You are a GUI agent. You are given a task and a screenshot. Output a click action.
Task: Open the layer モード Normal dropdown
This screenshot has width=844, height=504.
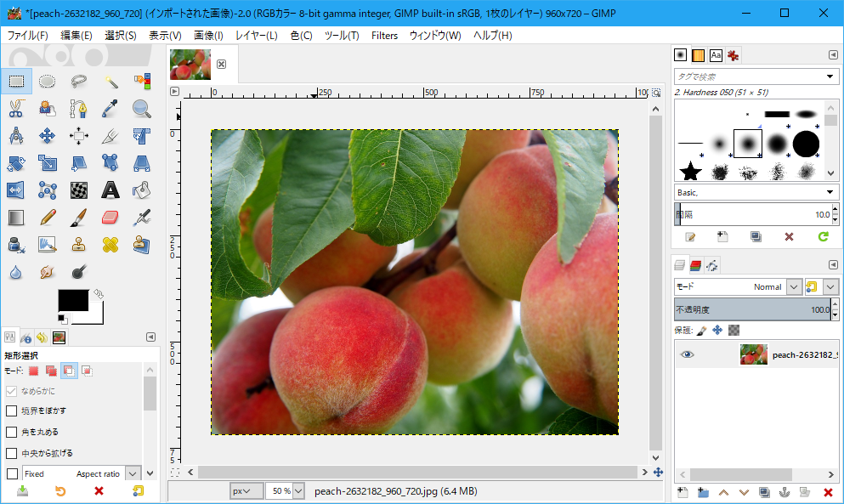coord(794,287)
